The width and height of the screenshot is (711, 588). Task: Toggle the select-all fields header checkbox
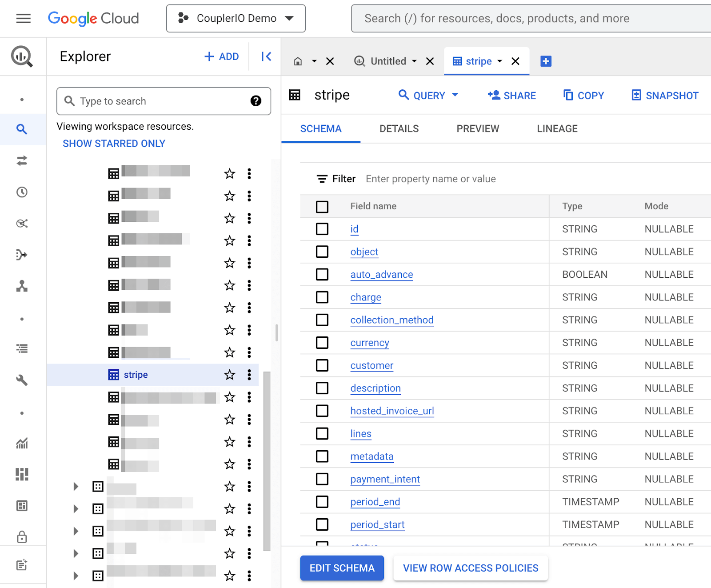pyautogui.click(x=322, y=207)
